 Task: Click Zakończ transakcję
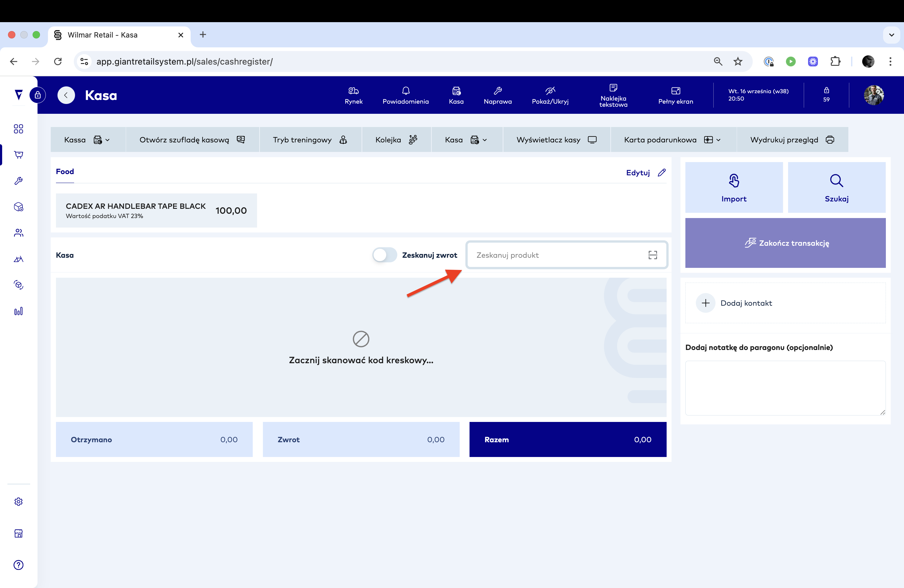tap(785, 243)
